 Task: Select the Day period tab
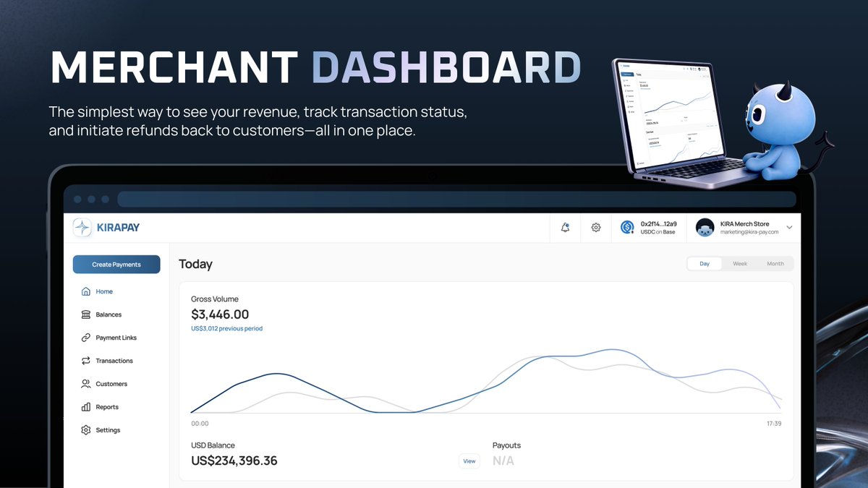click(x=705, y=264)
